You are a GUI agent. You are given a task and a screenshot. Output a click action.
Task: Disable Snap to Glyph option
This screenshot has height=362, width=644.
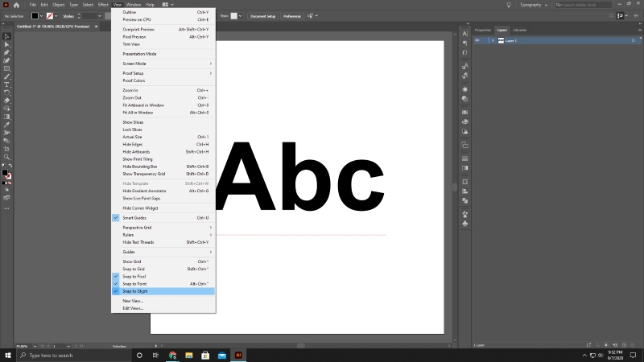tap(134, 291)
